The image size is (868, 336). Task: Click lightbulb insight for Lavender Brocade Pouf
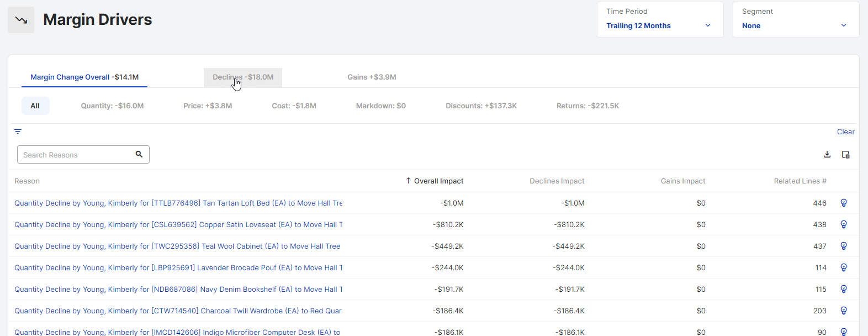click(843, 267)
